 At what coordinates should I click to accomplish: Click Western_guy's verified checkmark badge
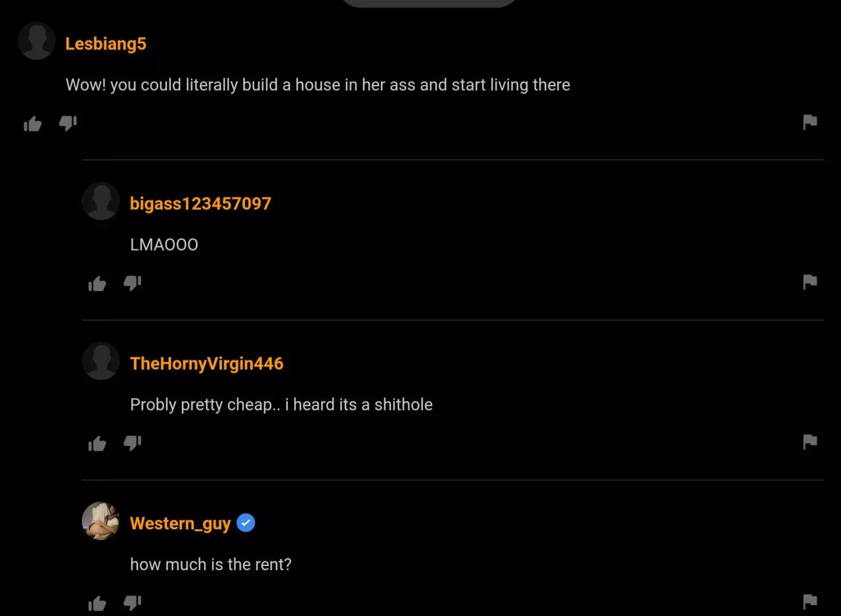pos(246,522)
